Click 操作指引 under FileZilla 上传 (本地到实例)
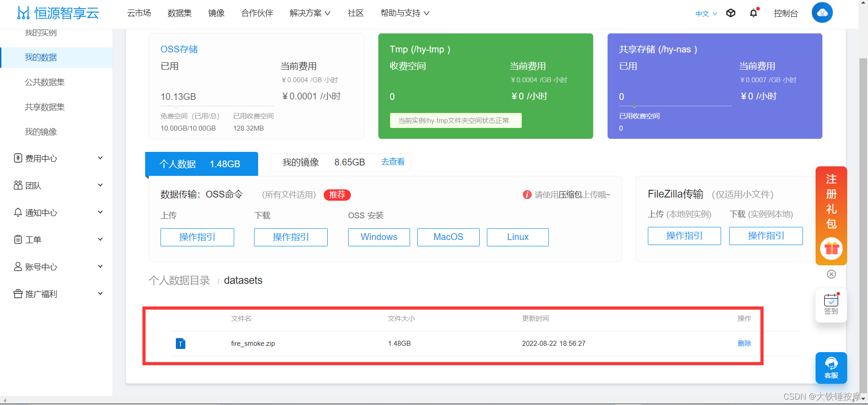The image size is (868, 405). tap(684, 236)
